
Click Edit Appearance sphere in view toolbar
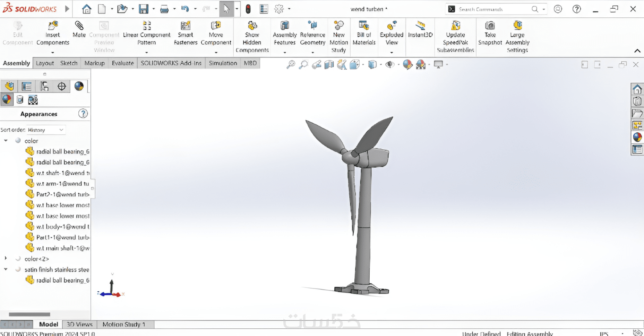point(407,64)
